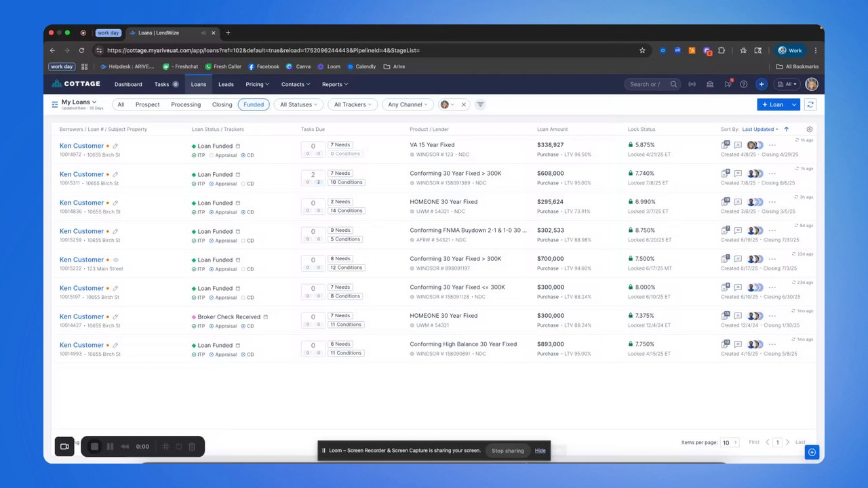The width and height of the screenshot is (868, 488).
Task: Open comments icon for loan closing 8/6/25
Action: [738, 174]
